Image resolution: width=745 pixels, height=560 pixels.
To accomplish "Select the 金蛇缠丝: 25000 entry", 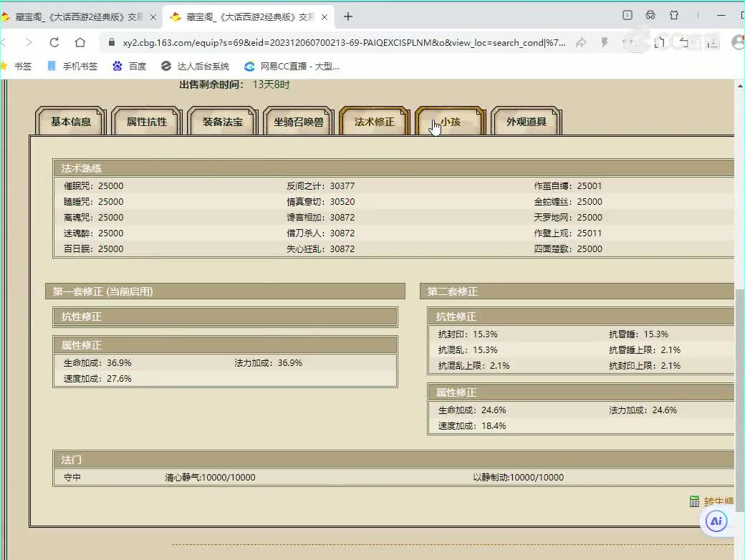I will 568,201.
